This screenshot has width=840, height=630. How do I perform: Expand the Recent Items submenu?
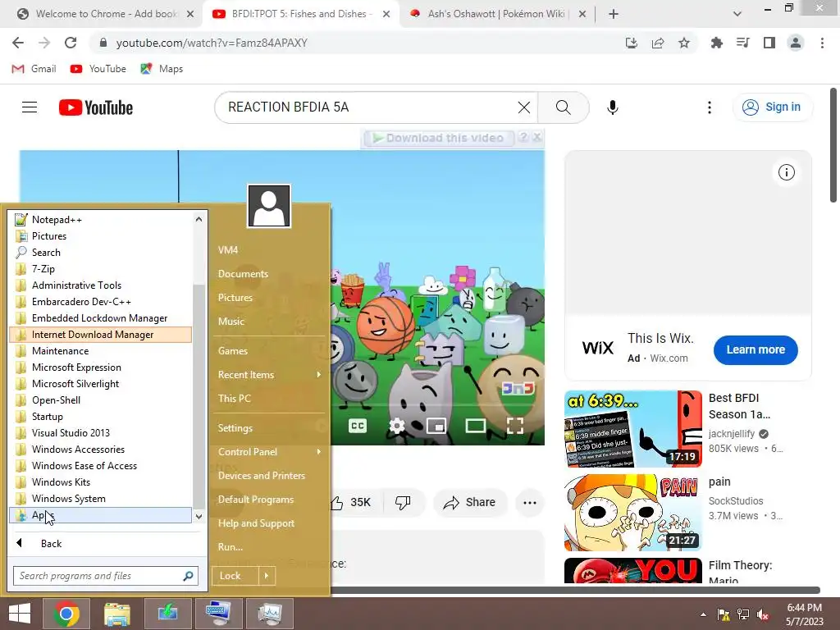click(268, 375)
